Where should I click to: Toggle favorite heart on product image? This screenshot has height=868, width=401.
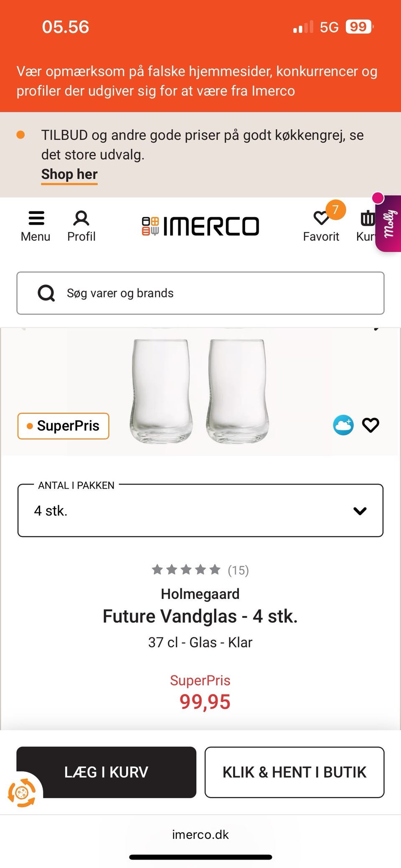point(371,425)
